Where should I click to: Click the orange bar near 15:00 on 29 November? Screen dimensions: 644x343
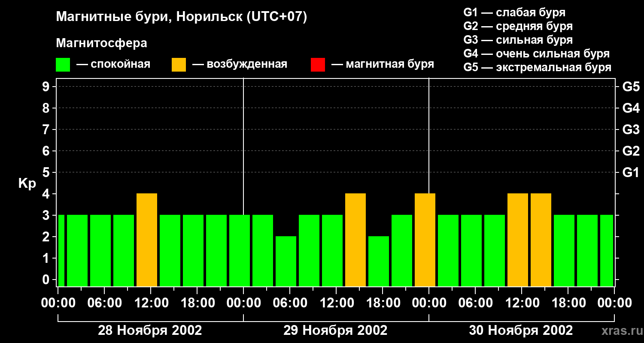pyautogui.click(x=355, y=240)
